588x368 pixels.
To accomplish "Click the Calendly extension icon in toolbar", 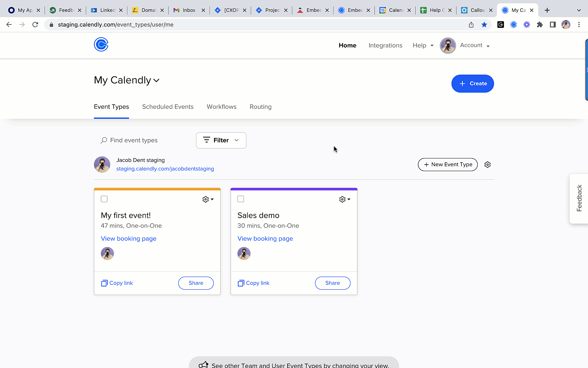I will (514, 25).
